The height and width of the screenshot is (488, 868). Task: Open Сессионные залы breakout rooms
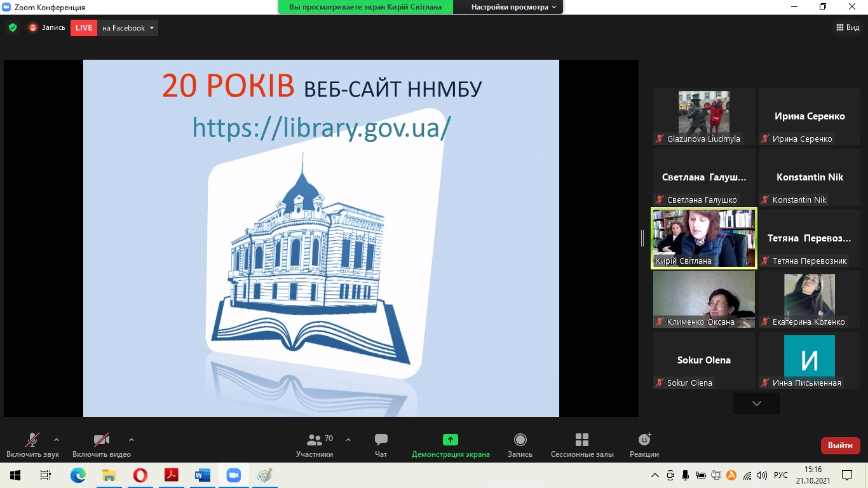582,445
